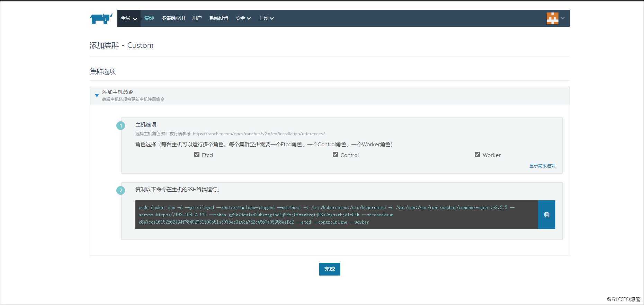Viewport: 644px width, 305px height.
Task: Uncheck the Worker role checkbox
Action: [x=477, y=155]
